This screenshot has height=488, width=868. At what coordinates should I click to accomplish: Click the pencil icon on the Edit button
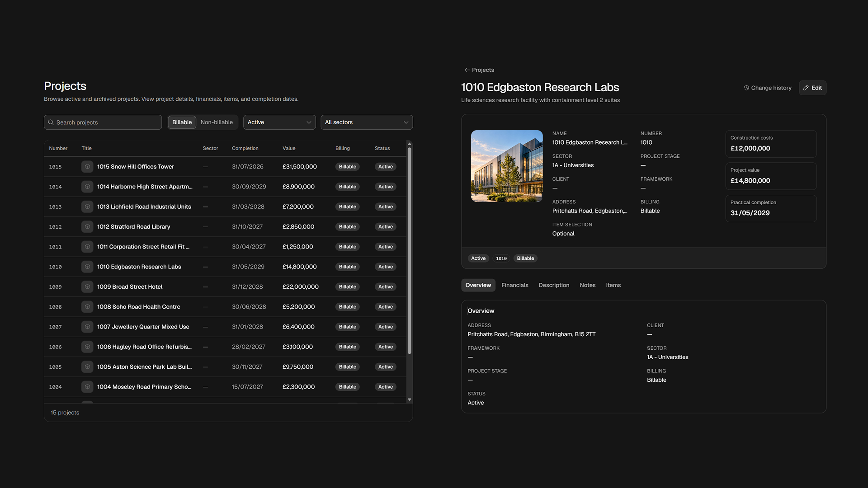[x=806, y=88]
